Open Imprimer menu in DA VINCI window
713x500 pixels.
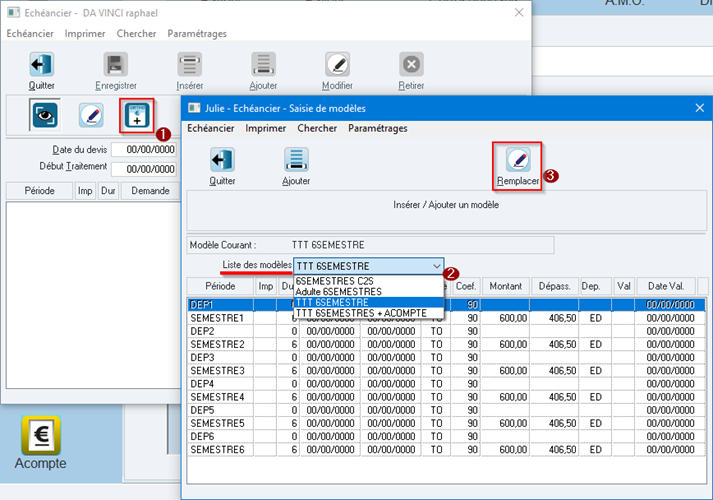point(85,34)
